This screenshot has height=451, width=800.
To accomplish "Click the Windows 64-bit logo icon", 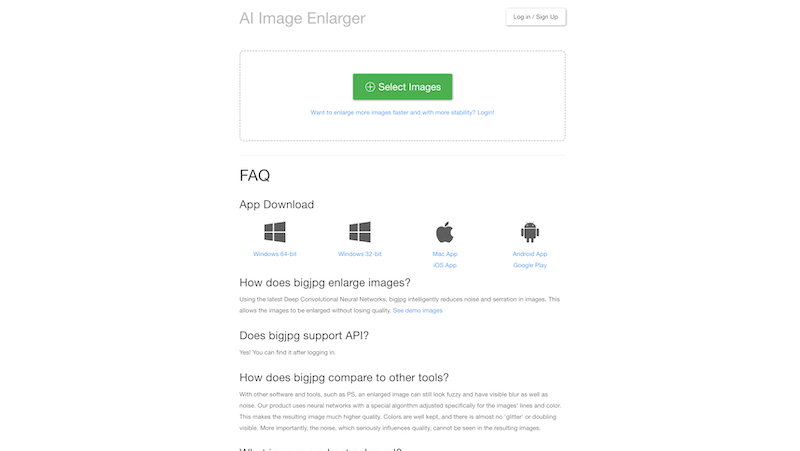I will click(274, 232).
